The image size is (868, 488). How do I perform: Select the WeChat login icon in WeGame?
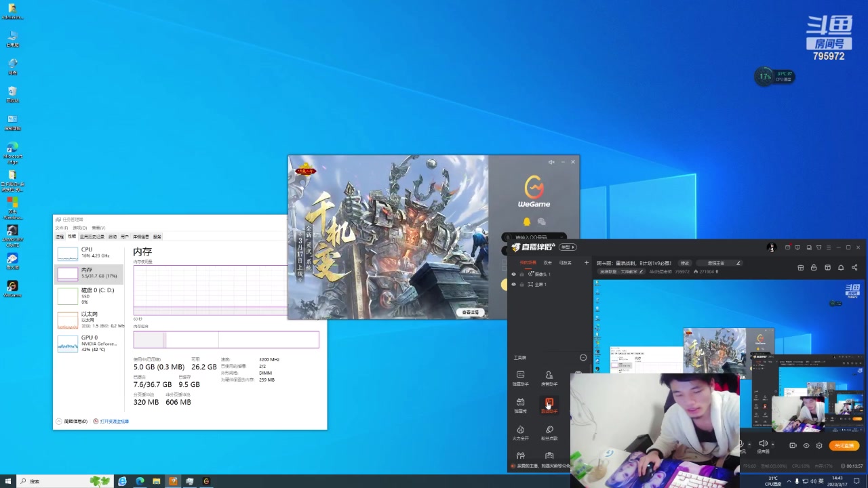pos(541,222)
